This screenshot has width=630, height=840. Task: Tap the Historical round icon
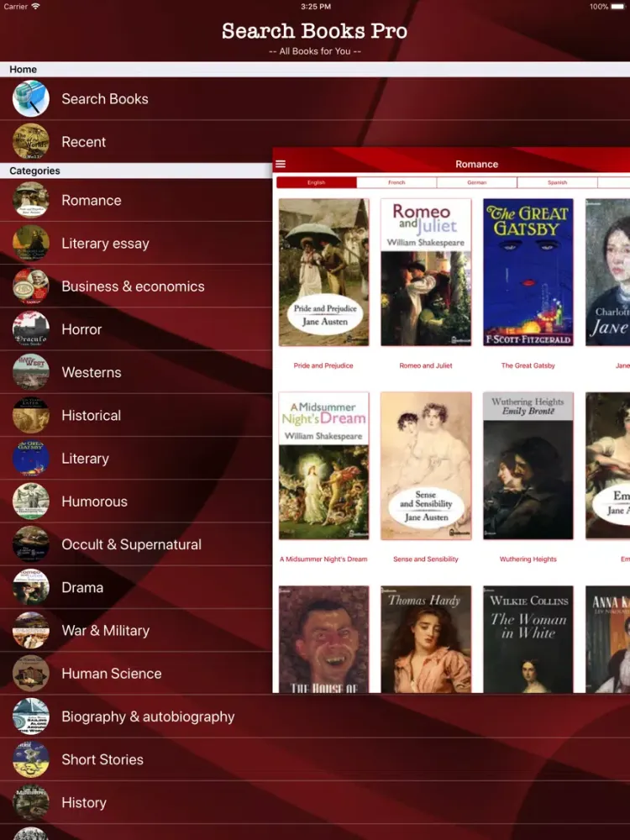tap(31, 415)
